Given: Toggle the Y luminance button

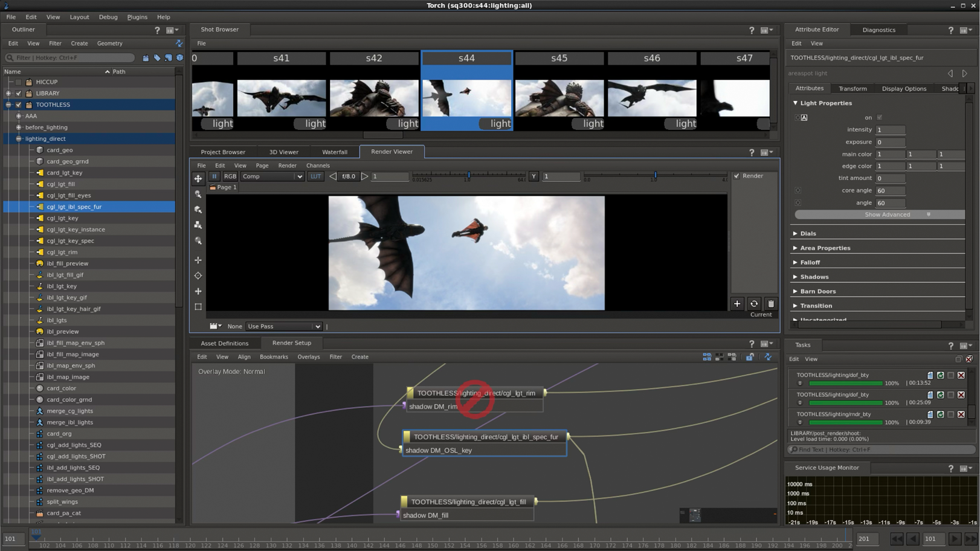Looking at the screenshot, I should point(534,176).
